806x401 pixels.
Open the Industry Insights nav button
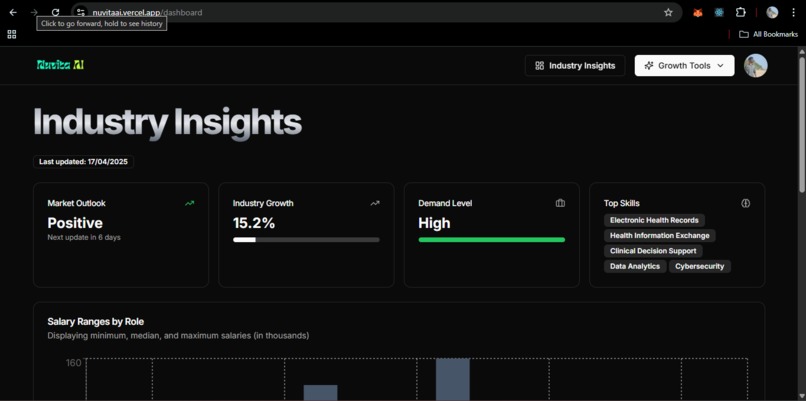[575, 66]
